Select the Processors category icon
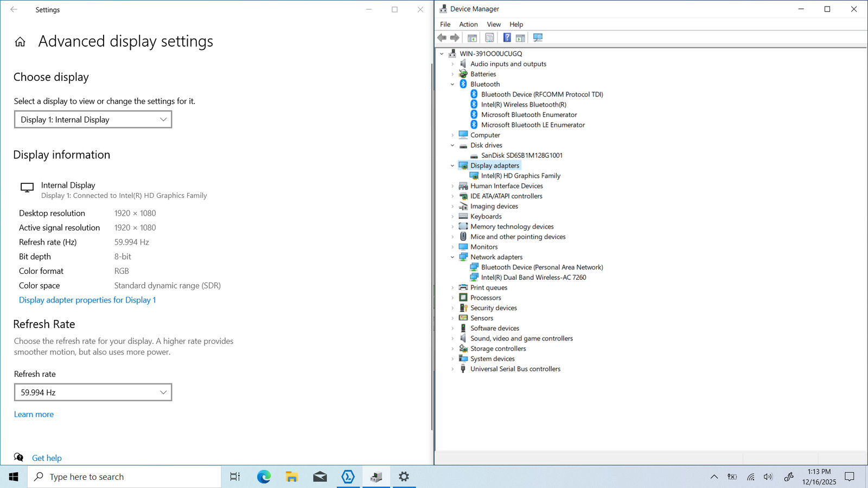868x488 pixels. (x=463, y=298)
